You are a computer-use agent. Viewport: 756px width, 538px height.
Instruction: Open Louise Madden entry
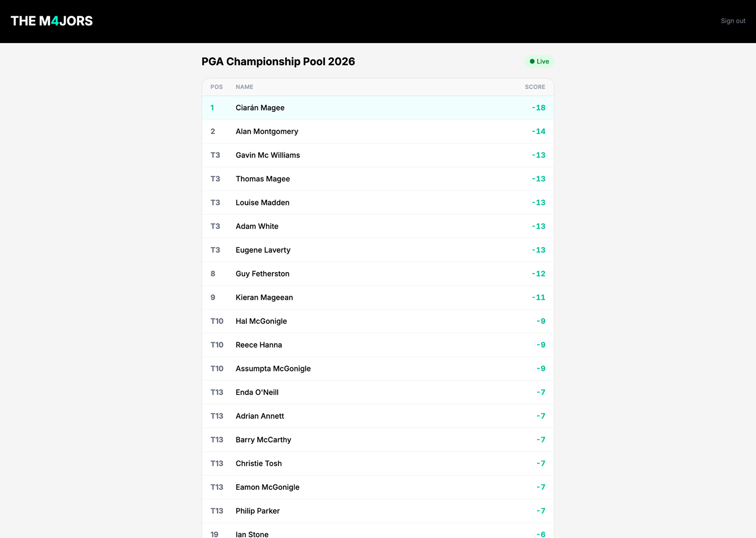(378, 202)
